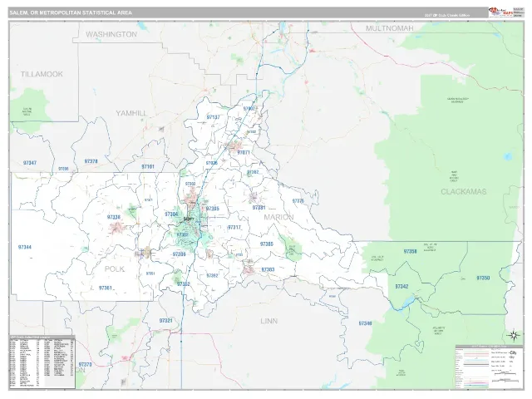Screen dimensions: 532x399
Task: Click ZIP code 97344 label
Action: pos(25,247)
